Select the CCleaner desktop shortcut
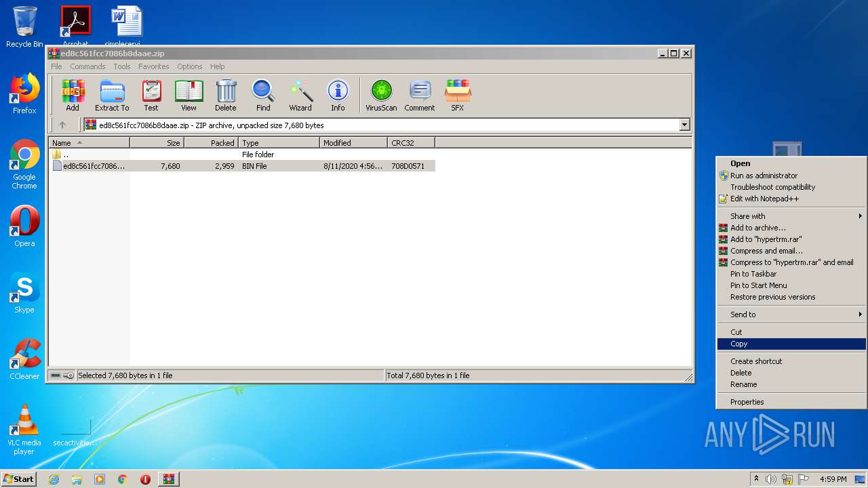 click(24, 359)
